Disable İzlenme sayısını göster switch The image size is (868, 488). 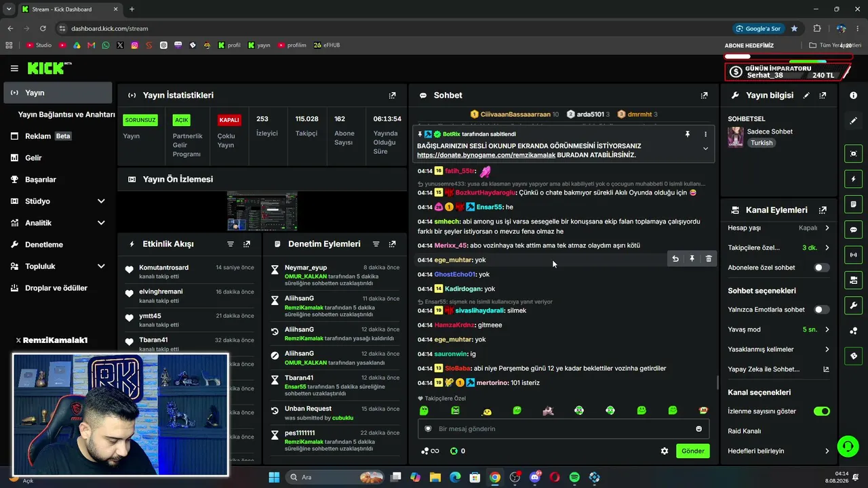click(x=821, y=411)
